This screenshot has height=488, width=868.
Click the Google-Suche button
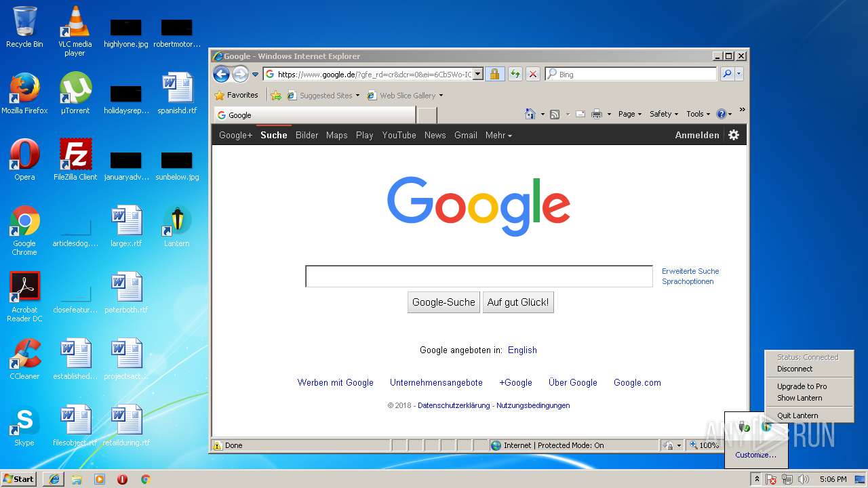[x=443, y=302]
